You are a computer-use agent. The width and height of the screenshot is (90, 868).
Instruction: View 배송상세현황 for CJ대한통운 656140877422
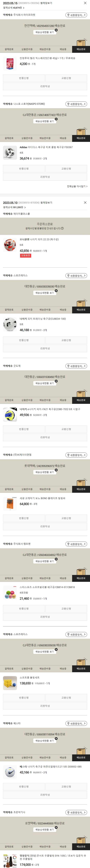point(45,121)
